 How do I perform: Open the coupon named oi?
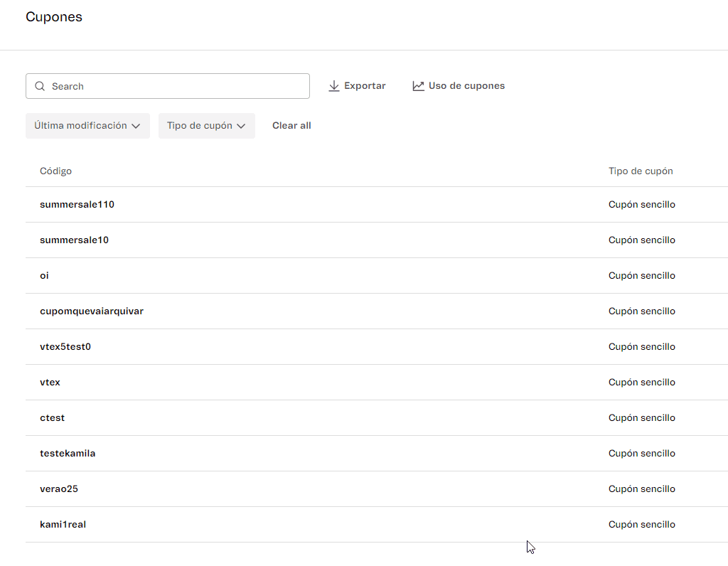[x=44, y=276]
